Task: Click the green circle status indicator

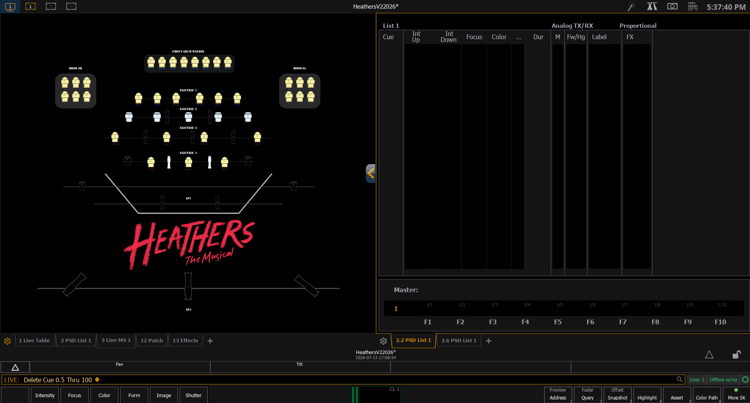Action: click(x=745, y=380)
